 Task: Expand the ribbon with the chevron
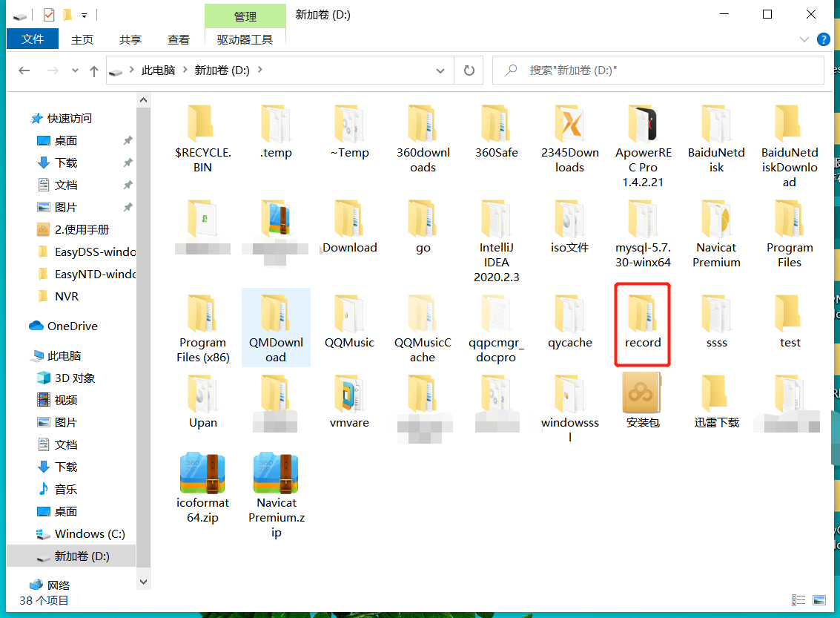[804, 39]
